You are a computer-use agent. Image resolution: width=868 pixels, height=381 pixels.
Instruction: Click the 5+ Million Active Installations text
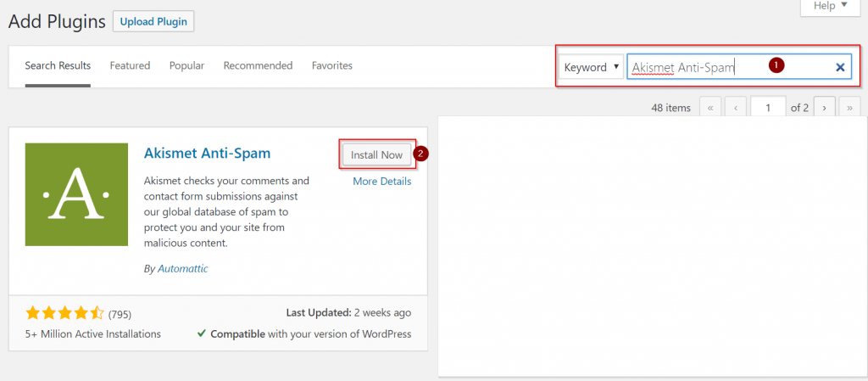[93, 334]
